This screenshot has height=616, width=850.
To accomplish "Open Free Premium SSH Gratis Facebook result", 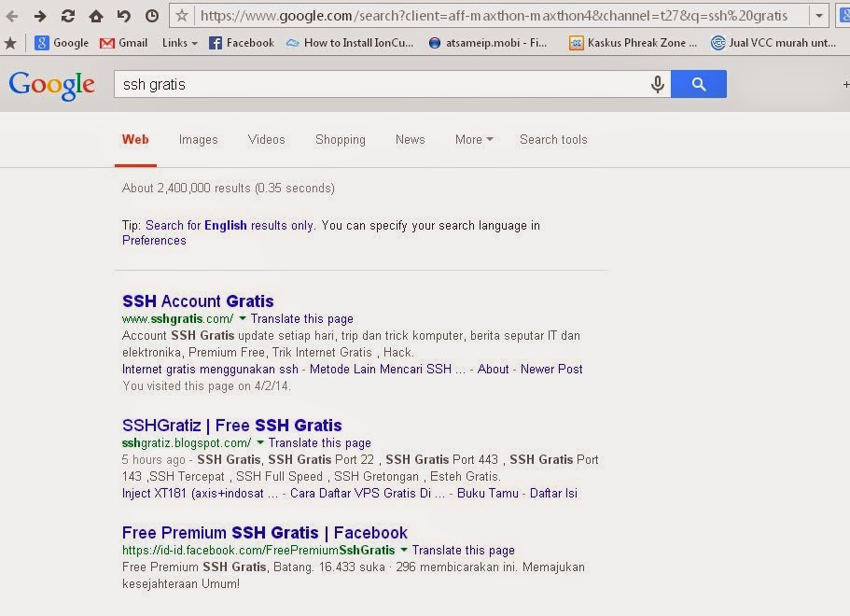I will pos(265,533).
